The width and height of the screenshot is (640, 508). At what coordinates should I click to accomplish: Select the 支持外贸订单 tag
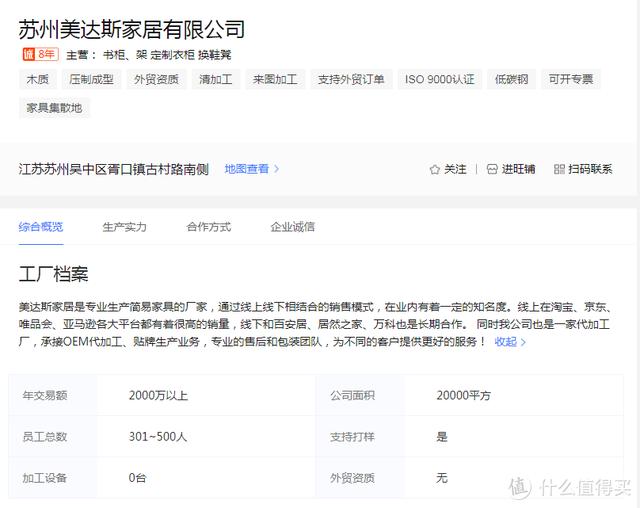pyautogui.click(x=351, y=79)
